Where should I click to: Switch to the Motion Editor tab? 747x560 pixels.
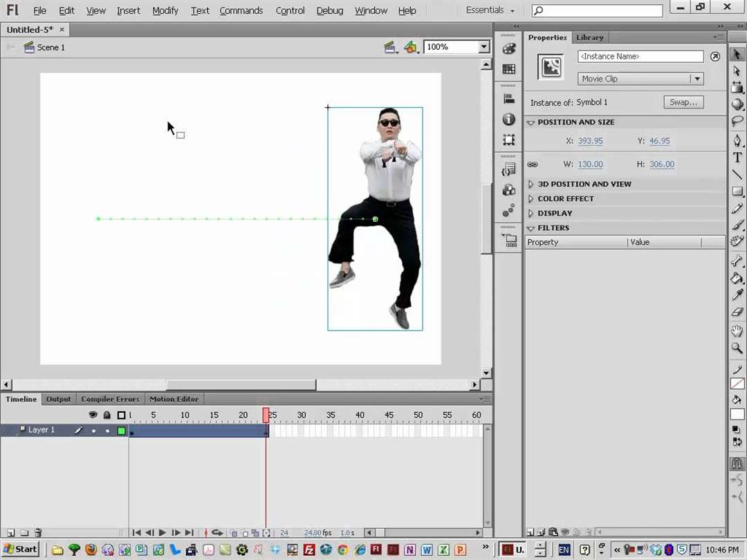174,399
